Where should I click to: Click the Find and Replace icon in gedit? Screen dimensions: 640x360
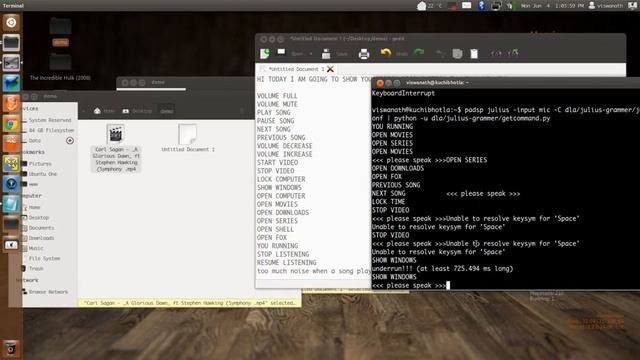point(513,53)
